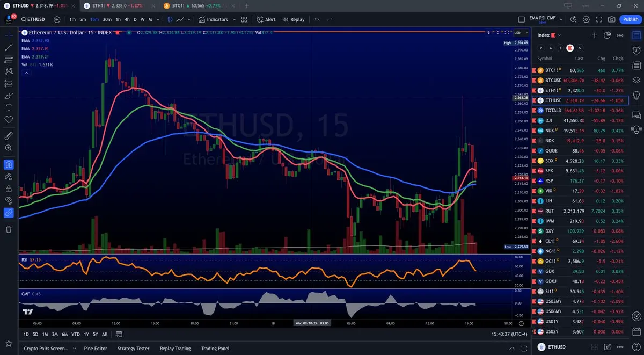The height and width of the screenshot is (355, 644).
Task: Select the text annotation tool
Action: coord(9,107)
